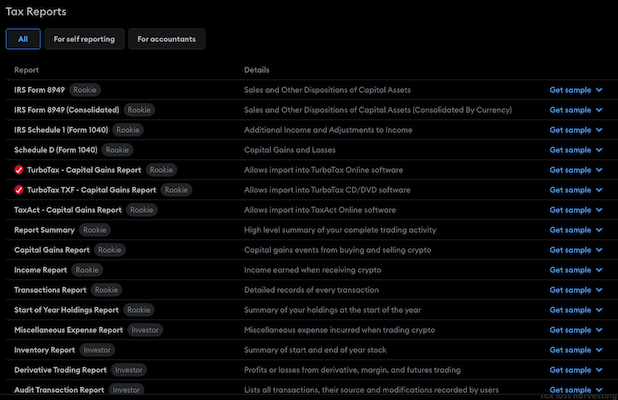Expand chevron on Report Summary row
The height and width of the screenshot is (400, 618).
coord(599,230)
